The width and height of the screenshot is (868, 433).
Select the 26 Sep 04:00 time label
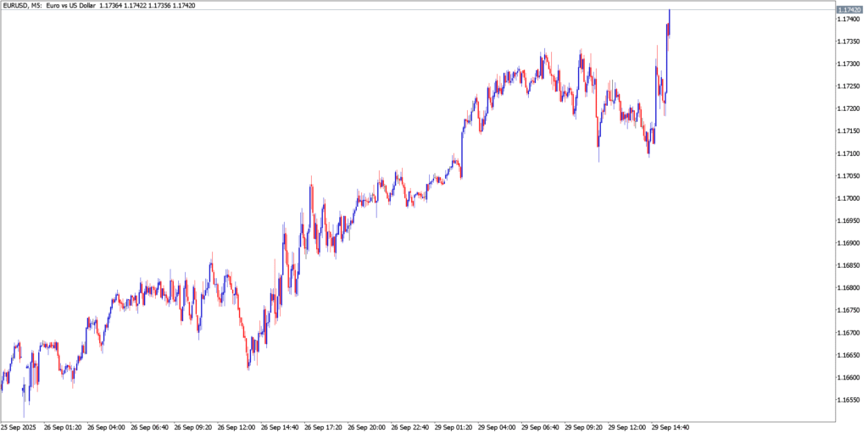coord(106,427)
